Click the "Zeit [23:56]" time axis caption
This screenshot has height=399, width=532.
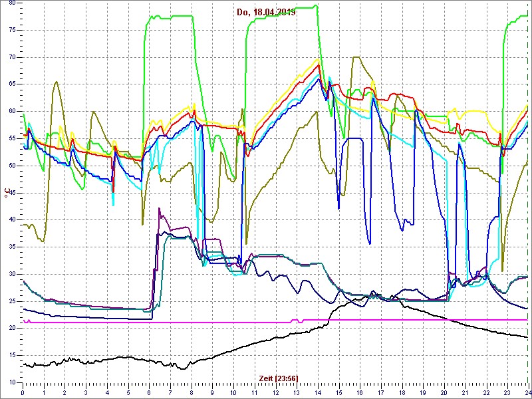click(279, 378)
